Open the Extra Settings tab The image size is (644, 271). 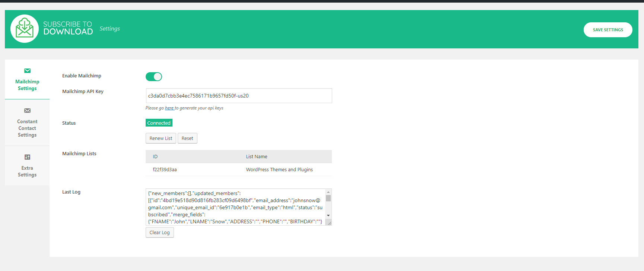click(x=27, y=166)
